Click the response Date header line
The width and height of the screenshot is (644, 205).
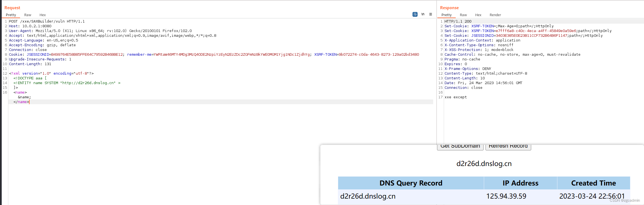(x=484, y=83)
